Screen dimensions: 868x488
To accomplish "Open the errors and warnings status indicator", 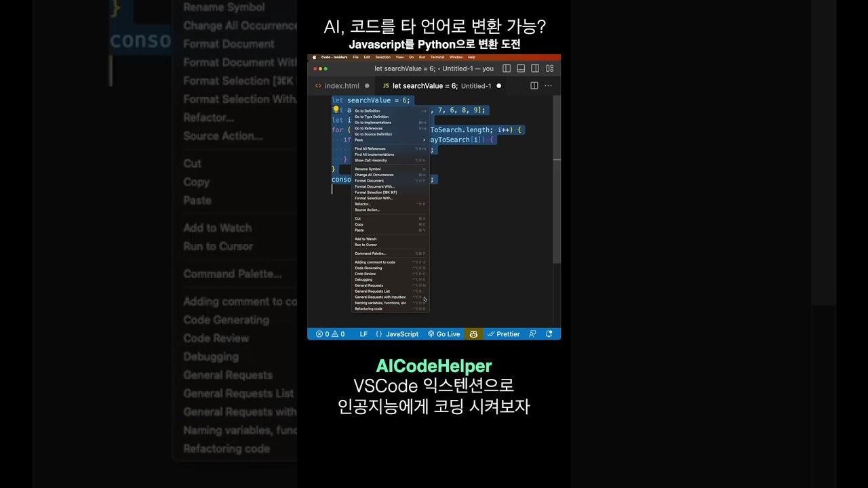I will tap(330, 334).
